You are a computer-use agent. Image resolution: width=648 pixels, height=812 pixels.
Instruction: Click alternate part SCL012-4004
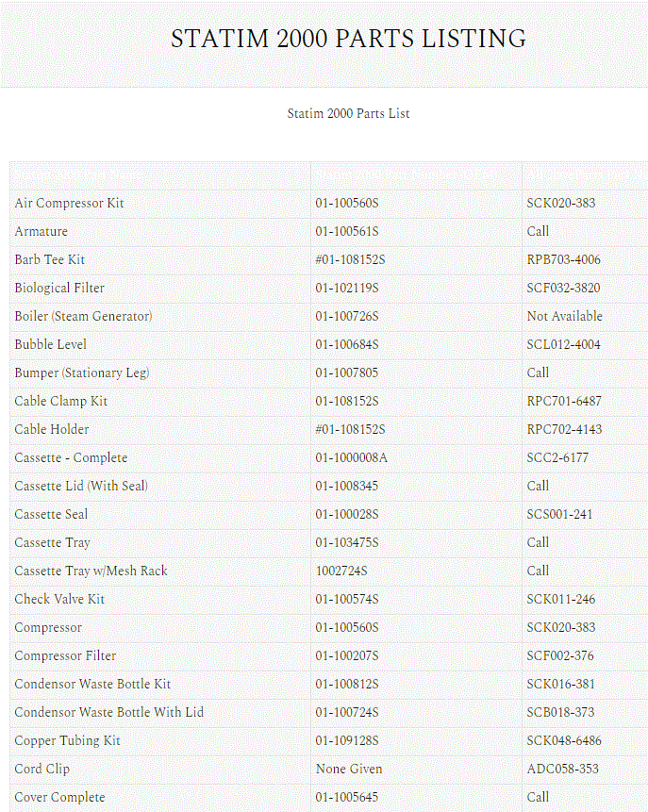(x=563, y=344)
